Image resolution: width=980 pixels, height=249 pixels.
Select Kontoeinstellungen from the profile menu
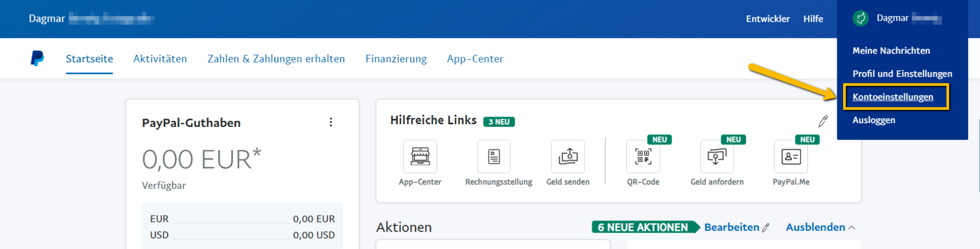click(893, 97)
